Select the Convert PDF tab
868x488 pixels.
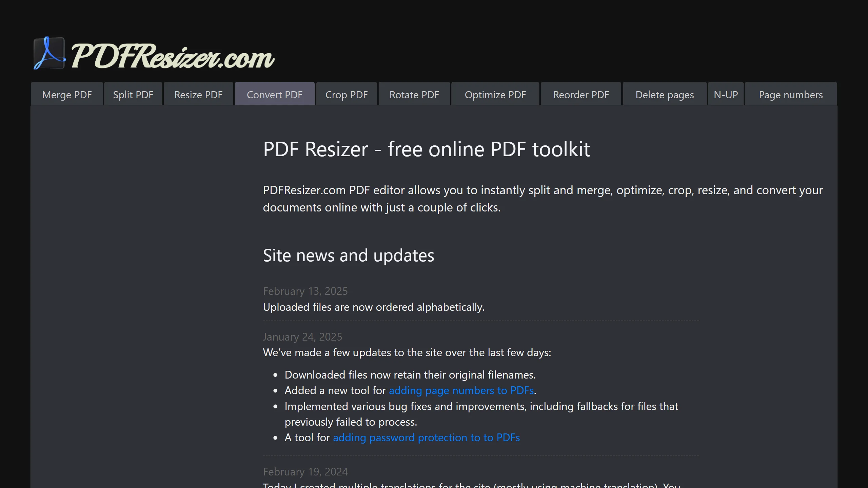274,95
